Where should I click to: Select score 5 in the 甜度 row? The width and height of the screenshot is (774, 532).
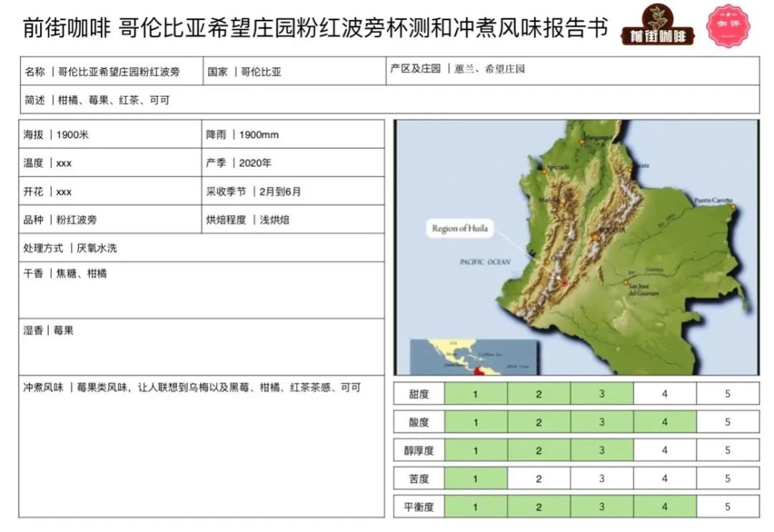click(727, 394)
